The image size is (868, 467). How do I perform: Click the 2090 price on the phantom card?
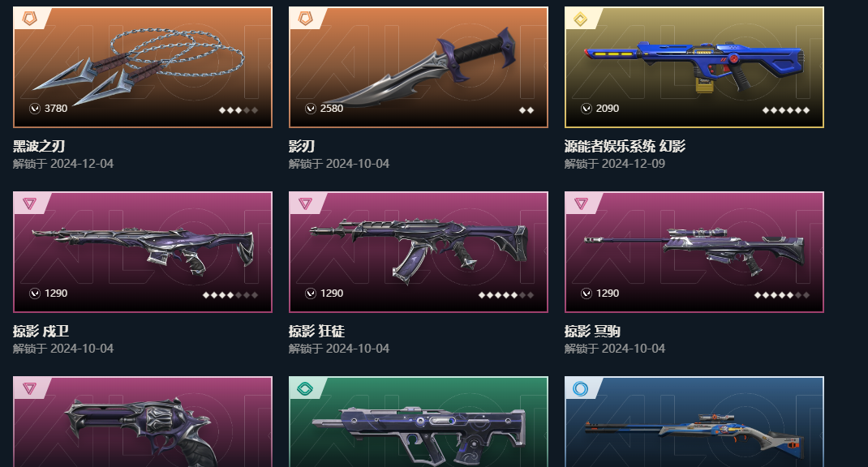(x=608, y=109)
